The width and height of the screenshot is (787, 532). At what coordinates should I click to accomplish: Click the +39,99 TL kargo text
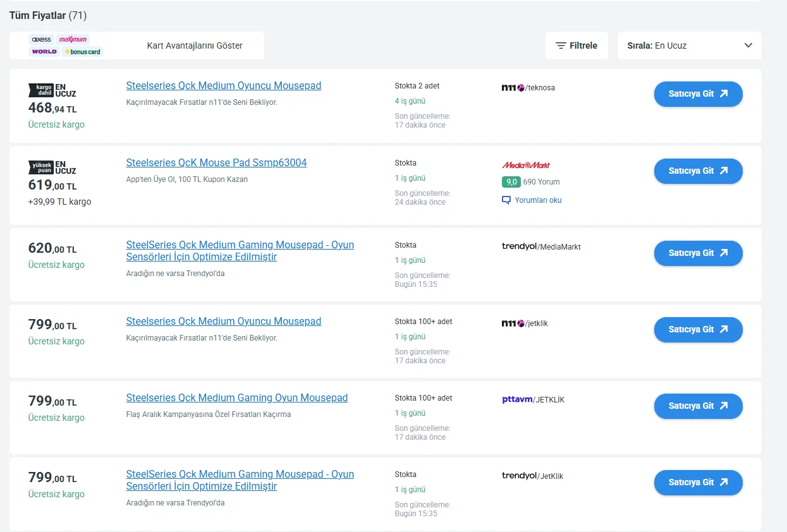tap(59, 202)
